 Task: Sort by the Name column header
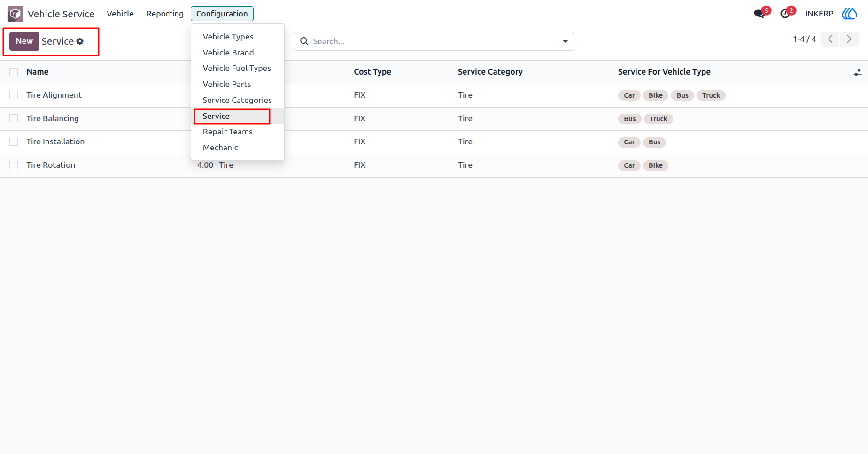(38, 72)
